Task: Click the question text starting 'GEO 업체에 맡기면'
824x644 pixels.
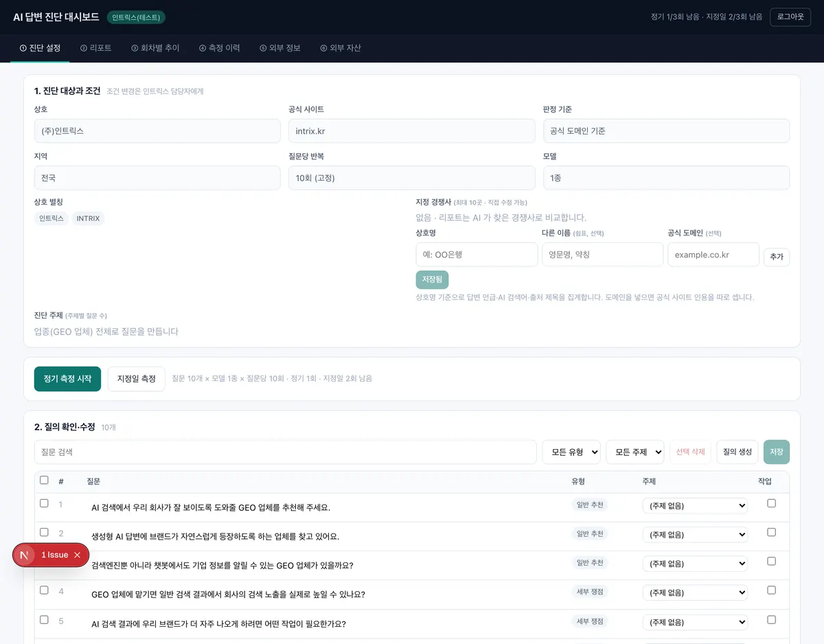Action: pyautogui.click(x=228, y=595)
